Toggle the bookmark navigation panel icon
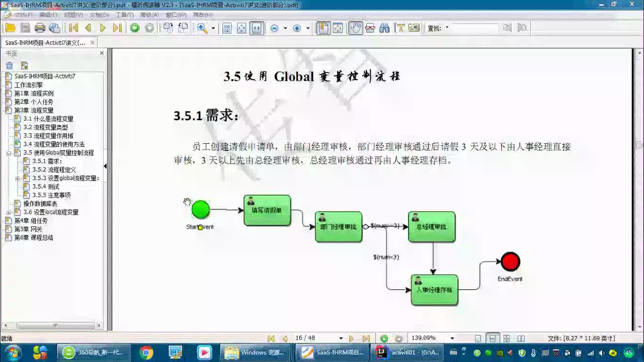 pos(323,28)
